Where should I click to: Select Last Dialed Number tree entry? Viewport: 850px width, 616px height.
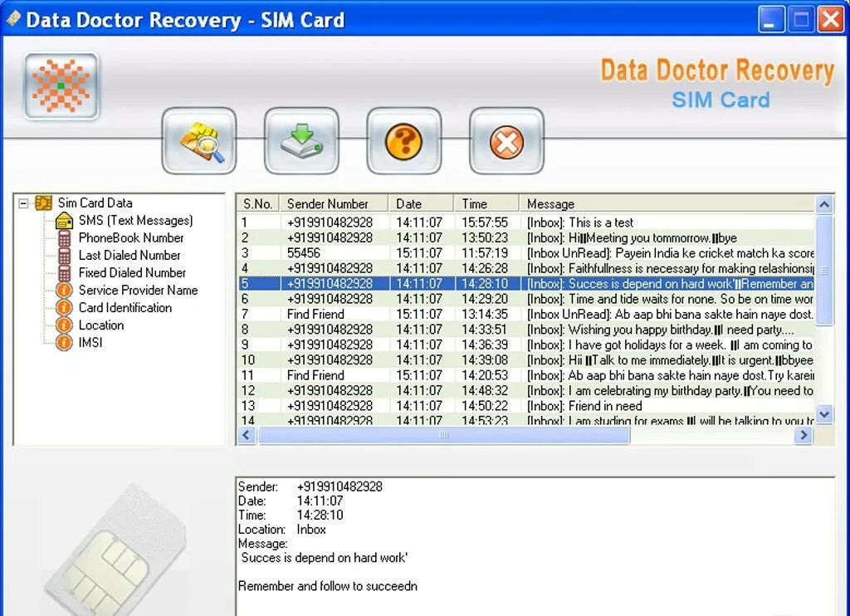coord(129,256)
